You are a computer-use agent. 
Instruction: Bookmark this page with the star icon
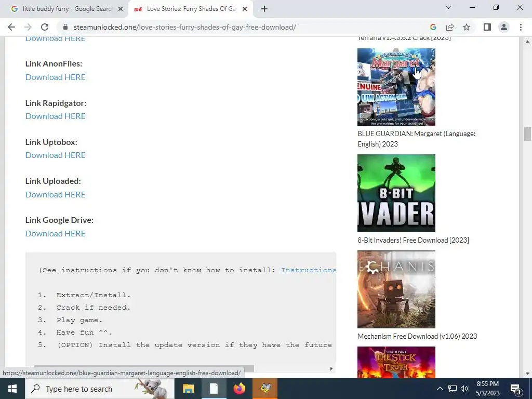[x=467, y=27]
